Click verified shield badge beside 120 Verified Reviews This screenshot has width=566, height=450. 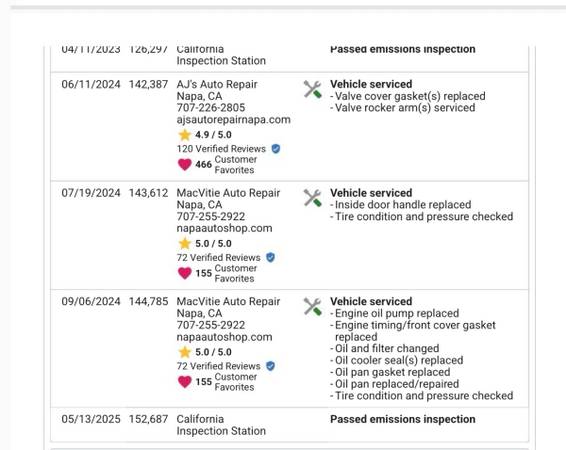click(276, 149)
